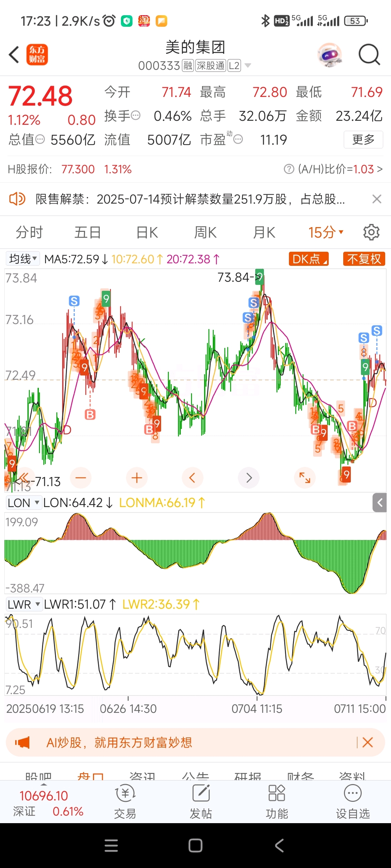
Task: Open Android recent apps menu button
Action: click(x=111, y=846)
